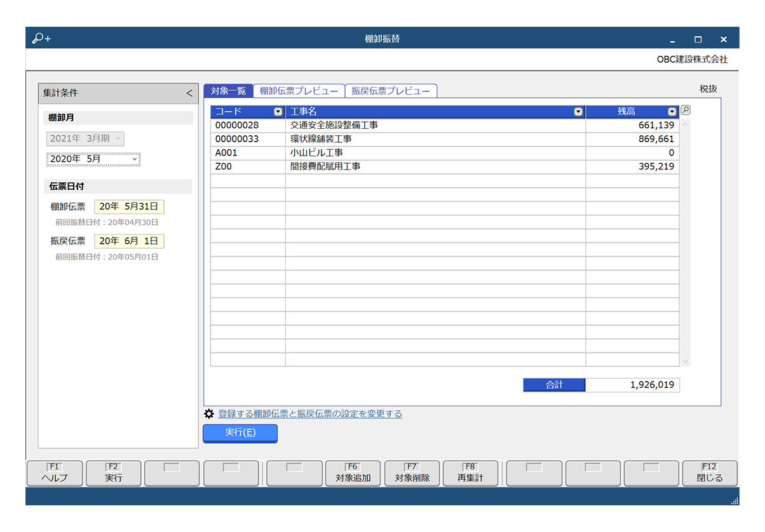Click the gear icon beside settings link
Image resolution: width=765 pixels, height=532 pixels.
[x=208, y=414]
